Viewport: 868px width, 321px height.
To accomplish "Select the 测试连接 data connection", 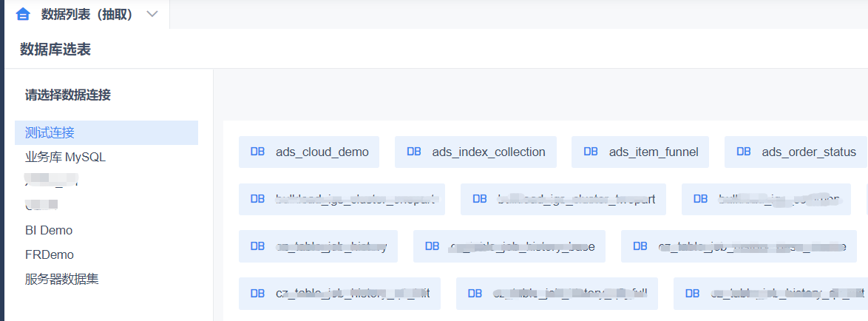I will click(50, 133).
